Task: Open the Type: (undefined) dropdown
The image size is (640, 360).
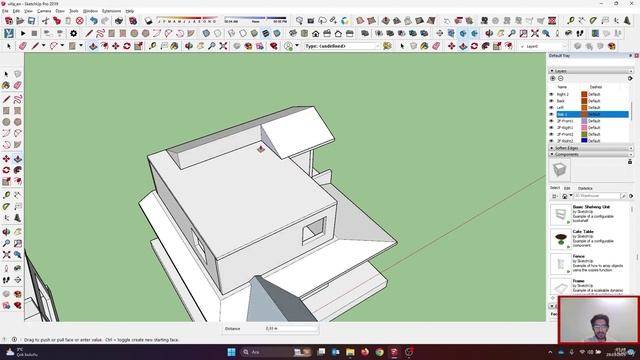Action: click(x=342, y=46)
